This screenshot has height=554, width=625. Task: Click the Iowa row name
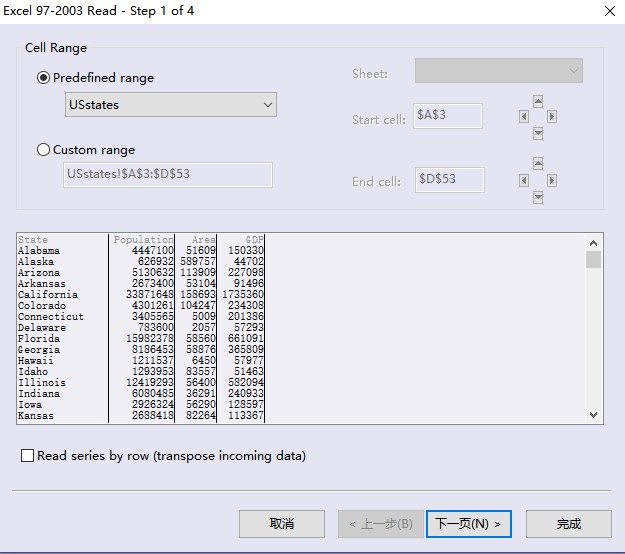point(30,405)
